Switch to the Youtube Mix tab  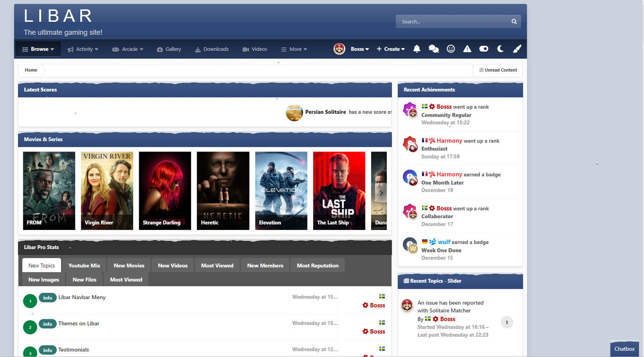pyautogui.click(x=84, y=265)
